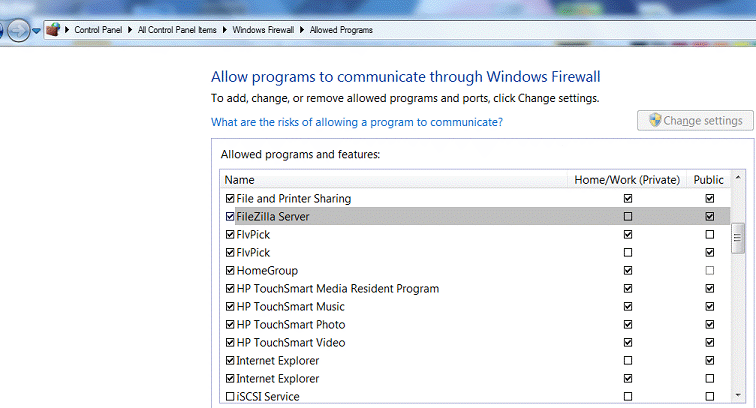
Task: Toggle Home/Work checkbox for HP TouchSmart Music
Action: pos(628,307)
